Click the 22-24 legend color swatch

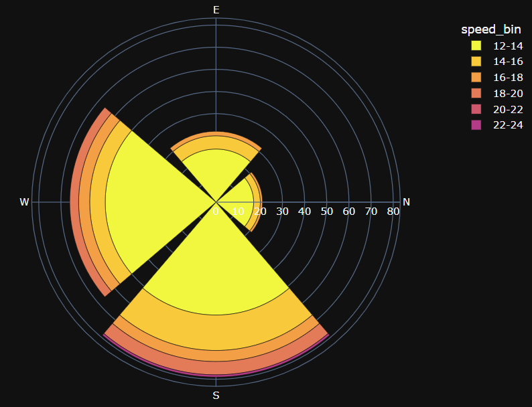(476, 125)
